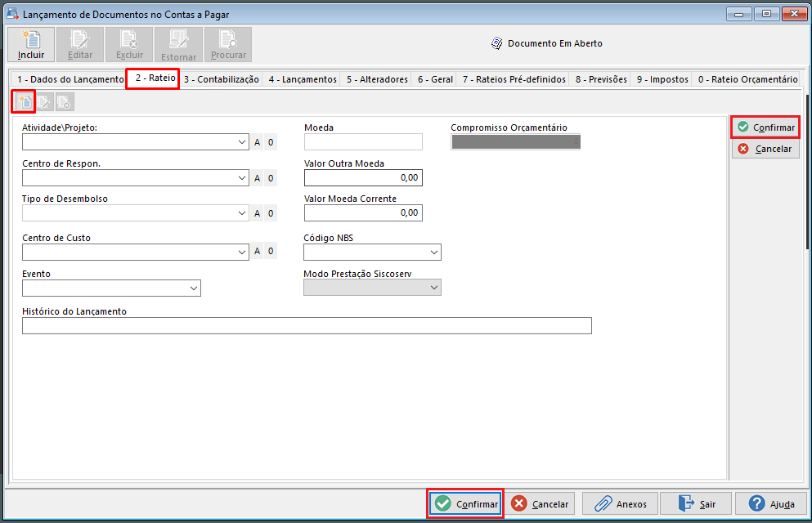This screenshot has width=812, height=523.
Task: Click the Histórico do Lançamento text field
Action: click(307, 325)
